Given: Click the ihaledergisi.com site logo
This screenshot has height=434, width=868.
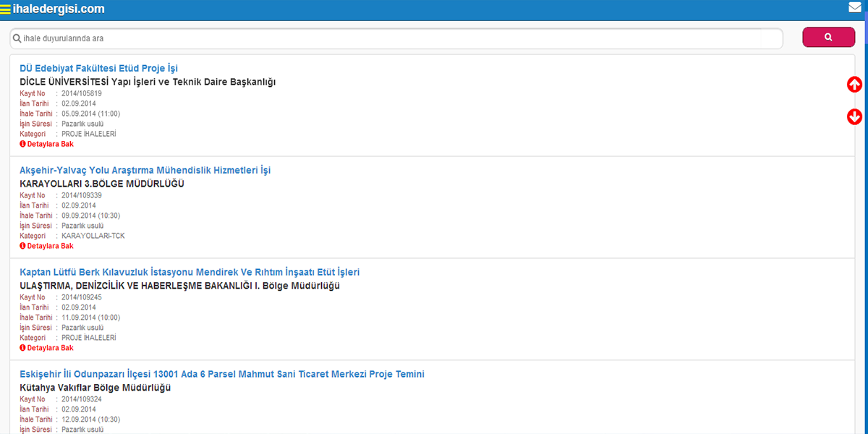Looking at the screenshot, I should pyautogui.click(x=59, y=9).
